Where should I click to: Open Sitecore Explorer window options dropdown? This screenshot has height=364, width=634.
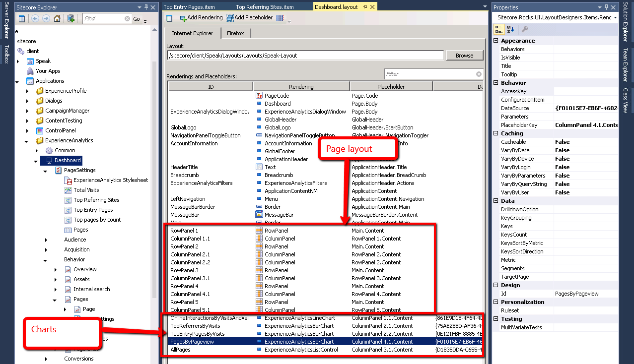pyautogui.click(x=140, y=7)
